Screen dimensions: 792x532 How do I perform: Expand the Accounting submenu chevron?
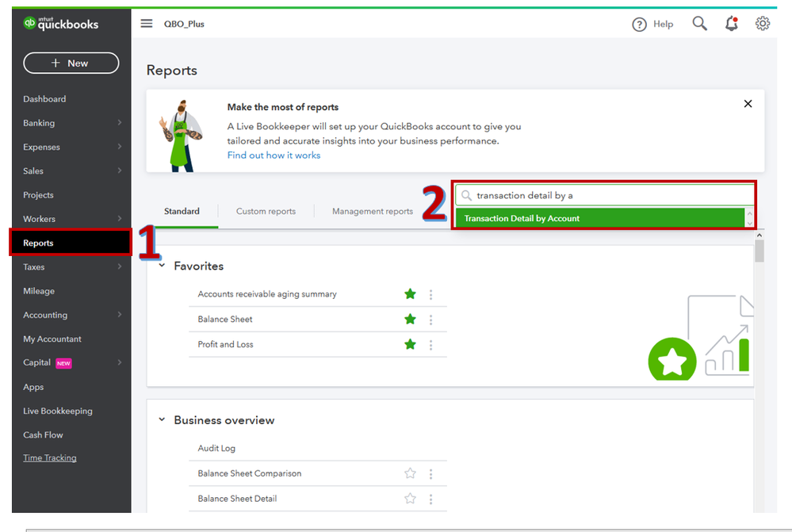coord(120,315)
